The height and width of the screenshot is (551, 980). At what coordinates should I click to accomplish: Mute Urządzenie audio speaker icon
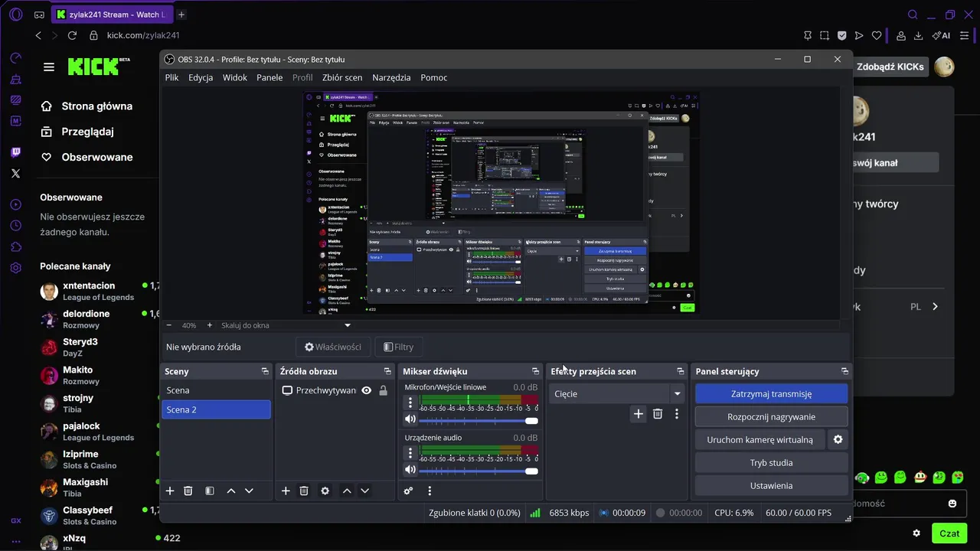(x=410, y=470)
